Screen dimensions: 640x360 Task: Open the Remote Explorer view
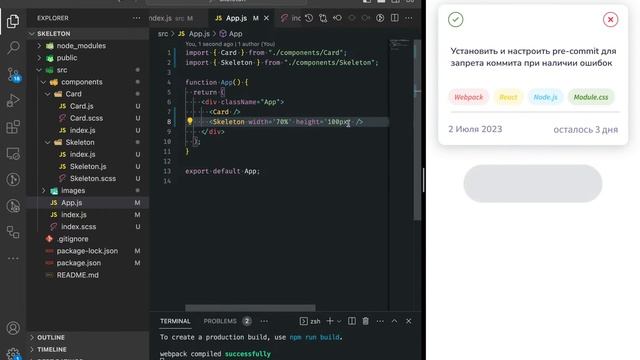pos(13,153)
